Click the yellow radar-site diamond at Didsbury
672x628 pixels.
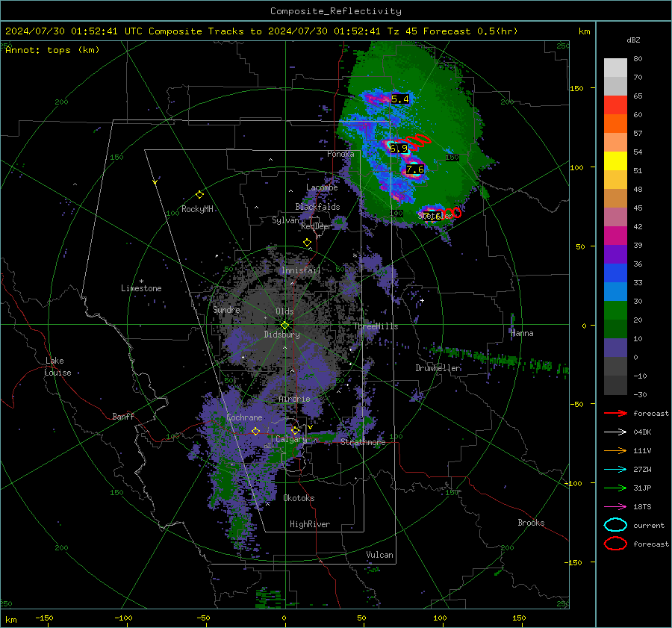point(284,326)
